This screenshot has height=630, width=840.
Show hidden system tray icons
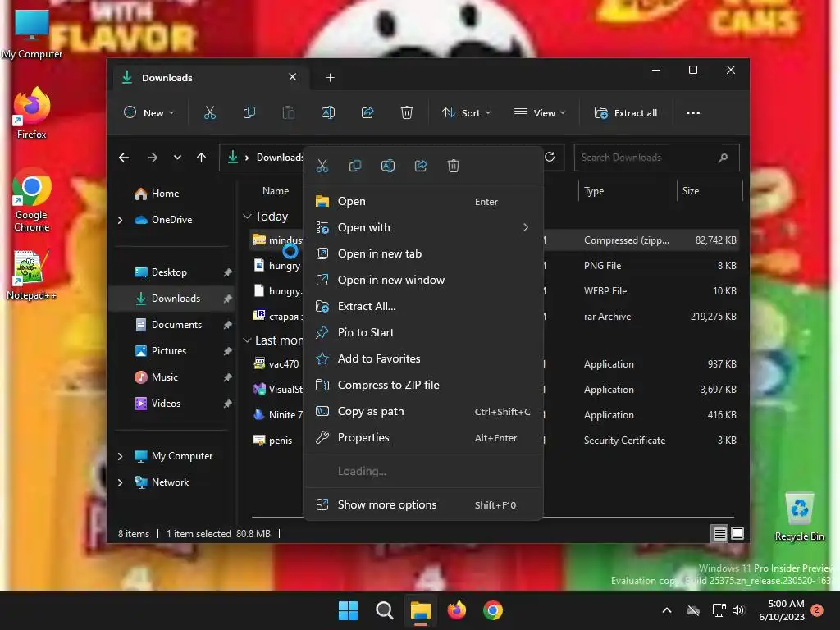point(667,610)
